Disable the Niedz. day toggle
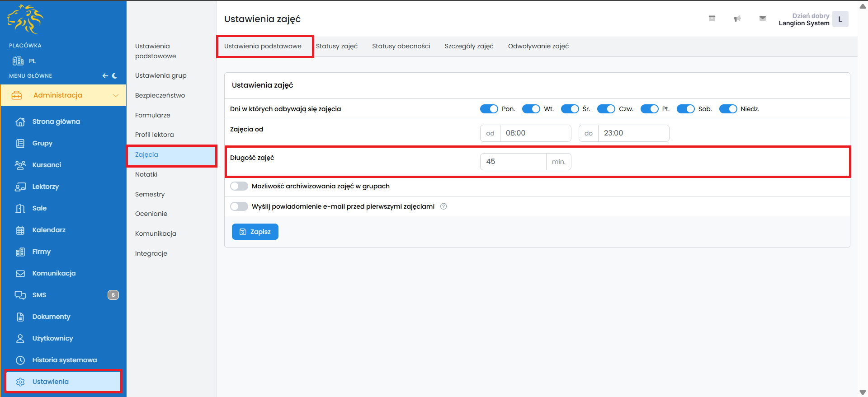Screen dimensions: 868x397 (x=728, y=109)
